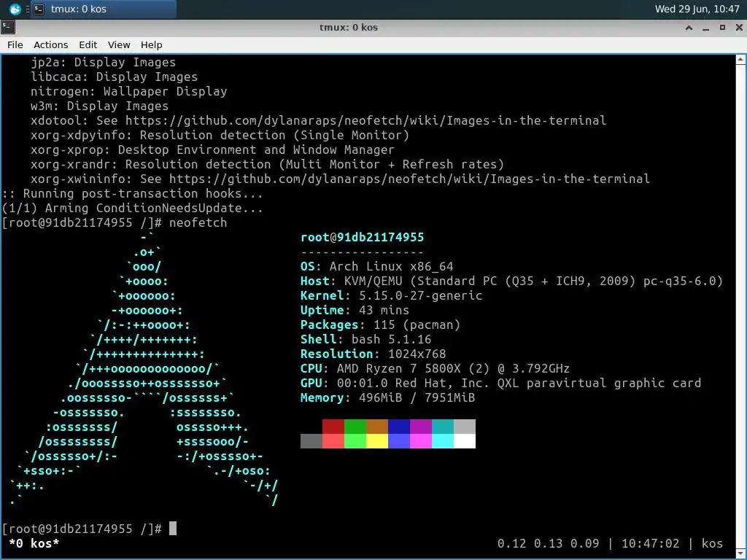This screenshot has width=747, height=560.
Task: Click the 'Resolution: 1024x768' line
Action: (x=373, y=354)
